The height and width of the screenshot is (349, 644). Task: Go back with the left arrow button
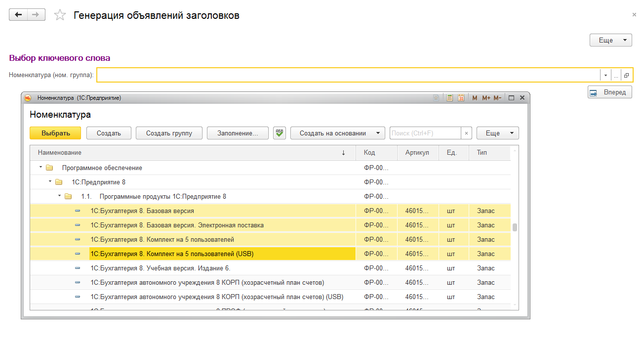19,15
